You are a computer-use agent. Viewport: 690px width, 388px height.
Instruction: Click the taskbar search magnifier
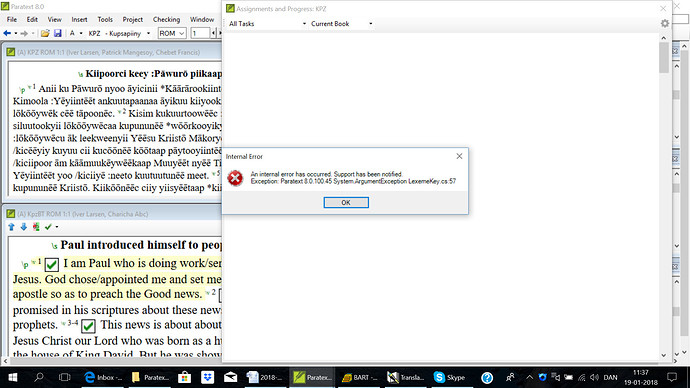(39, 377)
